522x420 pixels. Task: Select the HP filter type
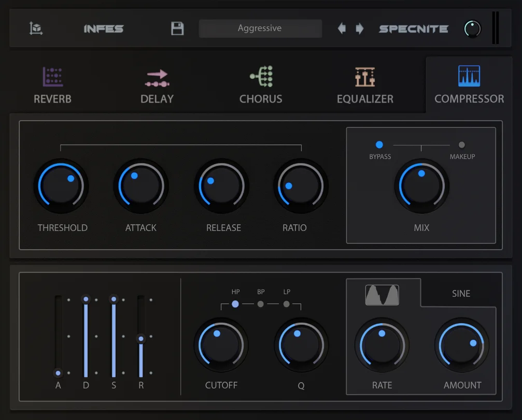tap(235, 304)
